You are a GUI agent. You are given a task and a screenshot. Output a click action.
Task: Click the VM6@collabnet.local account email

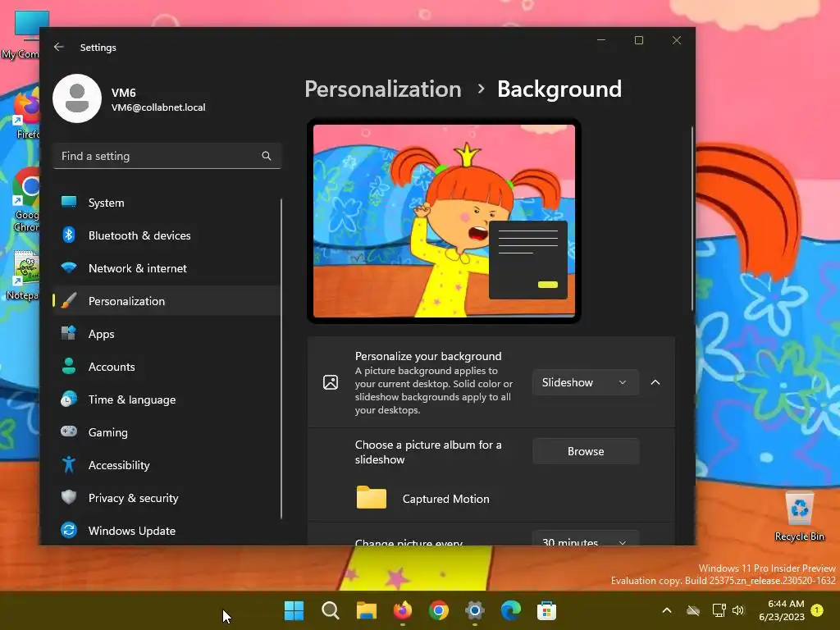tap(158, 107)
